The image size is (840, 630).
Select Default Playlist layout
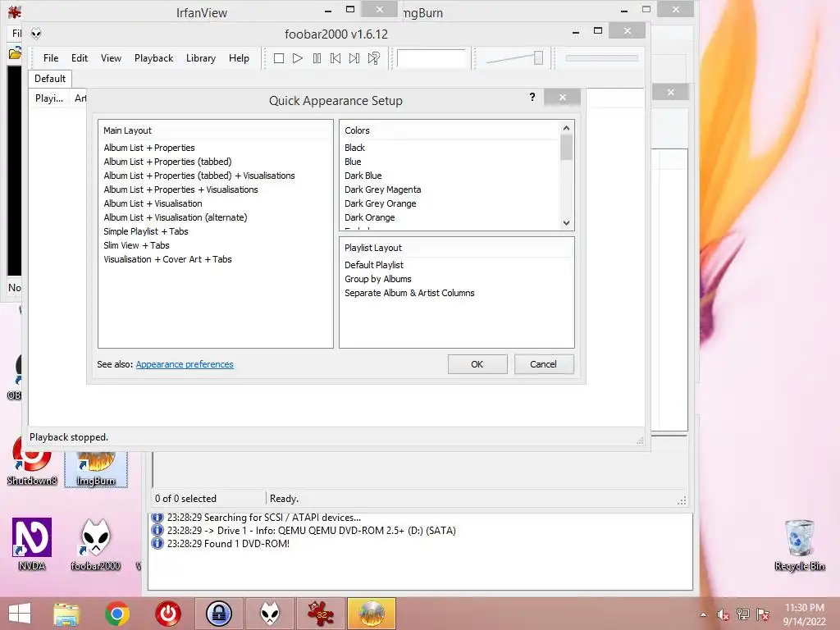coord(373,265)
